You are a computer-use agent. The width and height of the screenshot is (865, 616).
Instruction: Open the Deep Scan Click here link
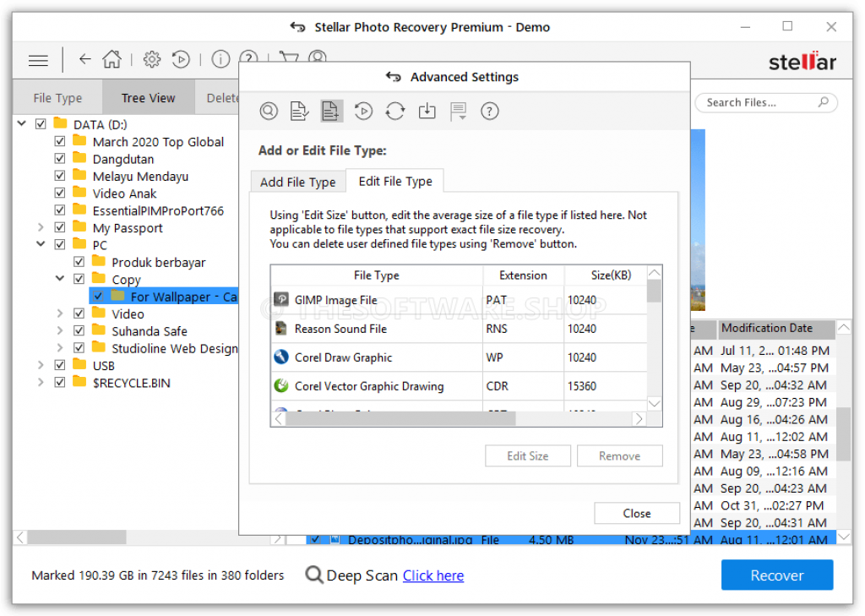click(x=433, y=575)
